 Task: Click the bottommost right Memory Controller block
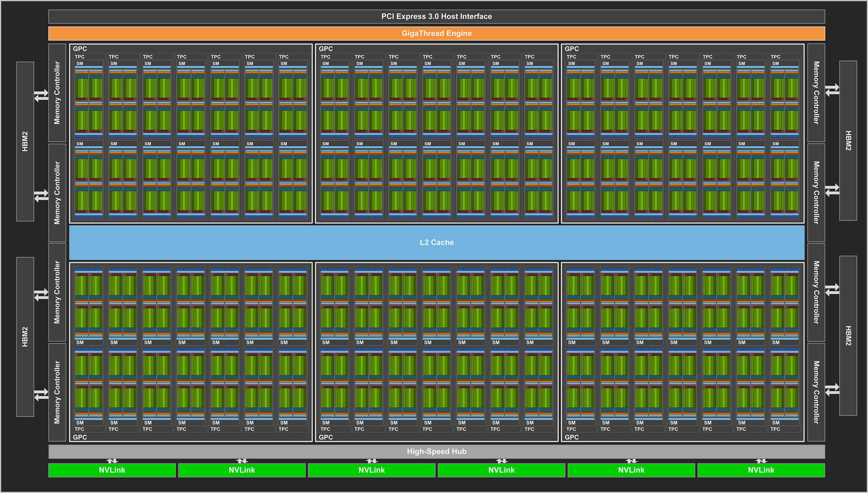(x=816, y=392)
